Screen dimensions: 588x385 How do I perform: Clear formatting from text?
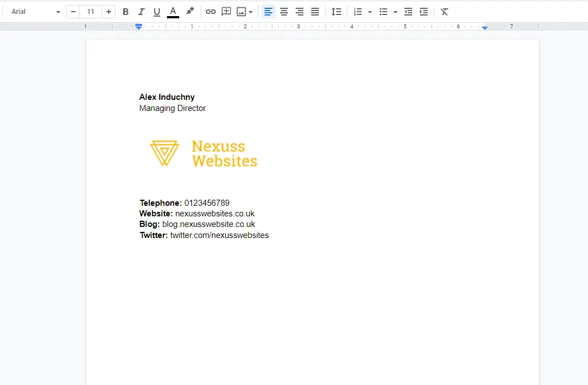click(x=444, y=11)
